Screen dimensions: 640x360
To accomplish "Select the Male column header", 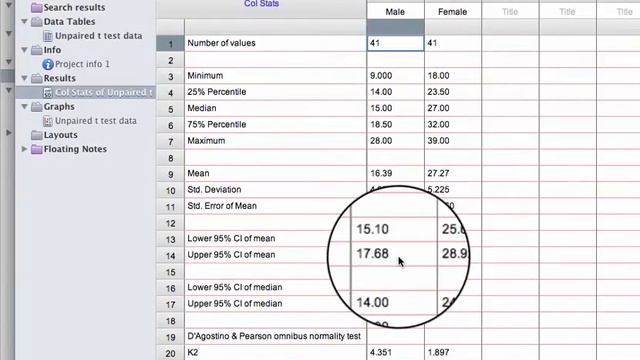I will (395, 12).
